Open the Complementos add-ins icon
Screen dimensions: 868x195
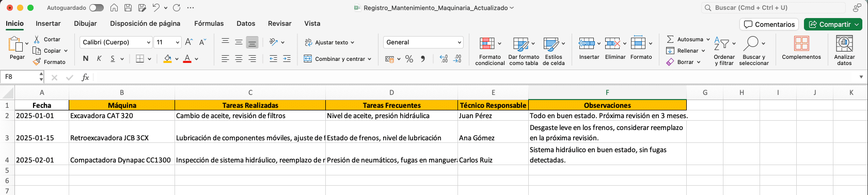(801, 43)
